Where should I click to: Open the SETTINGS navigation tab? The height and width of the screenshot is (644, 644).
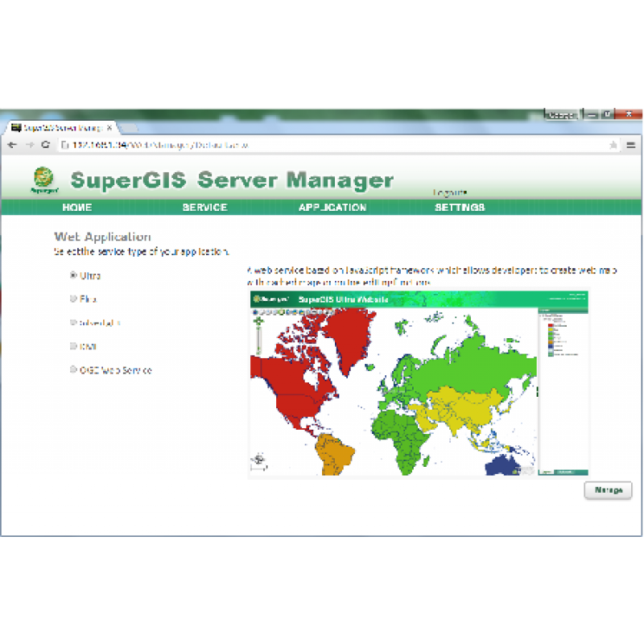point(459,207)
